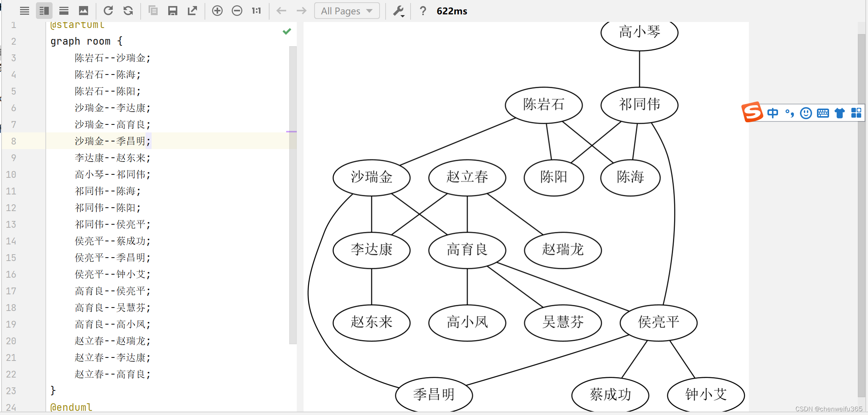The width and height of the screenshot is (868, 415).
Task: Open the hamburger menu options
Action: pyautogui.click(x=25, y=11)
